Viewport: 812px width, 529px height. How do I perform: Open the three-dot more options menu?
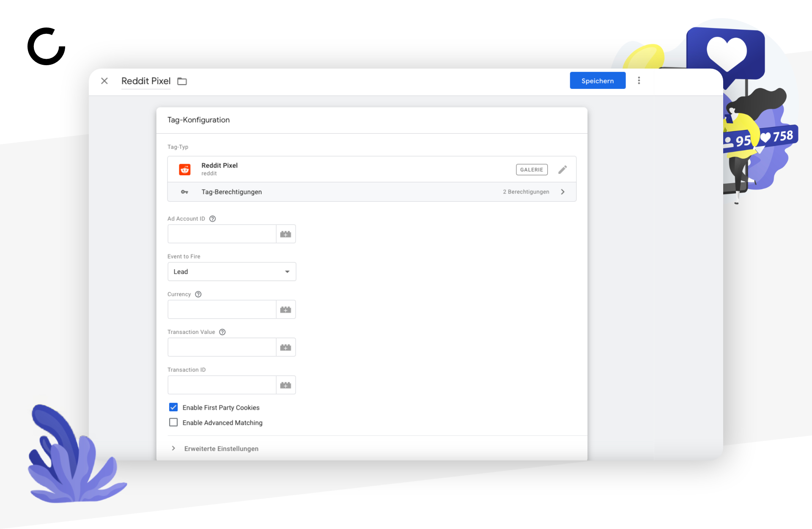pos(639,80)
